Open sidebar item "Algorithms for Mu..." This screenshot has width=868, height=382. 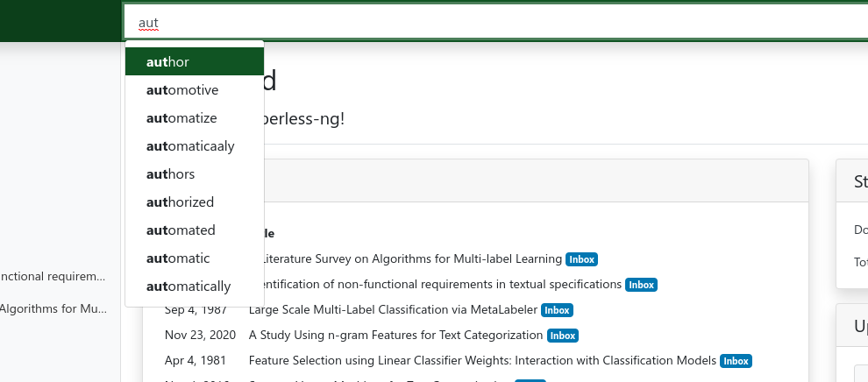[x=53, y=309]
